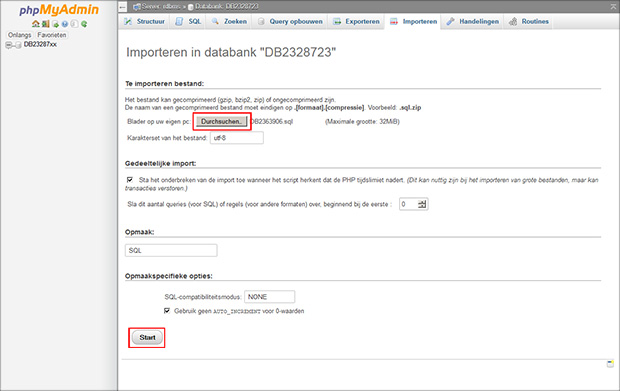This screenshot has width=620, height=391.
Task: Open the query window icon with green arrow
Action: click(55, 24)
